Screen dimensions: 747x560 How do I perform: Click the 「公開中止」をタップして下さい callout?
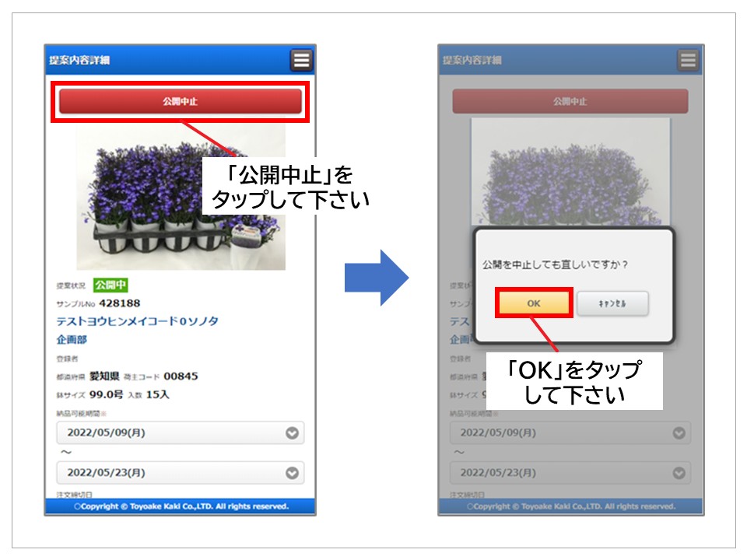pyautogui.click(x=285, y=187)
